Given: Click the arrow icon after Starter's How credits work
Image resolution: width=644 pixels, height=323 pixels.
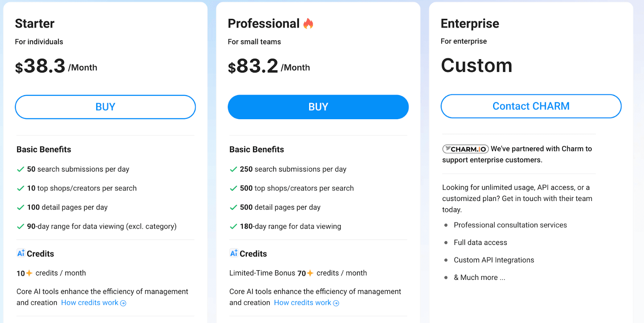Looking at the screenshot, I should click(x=123, y=303).
